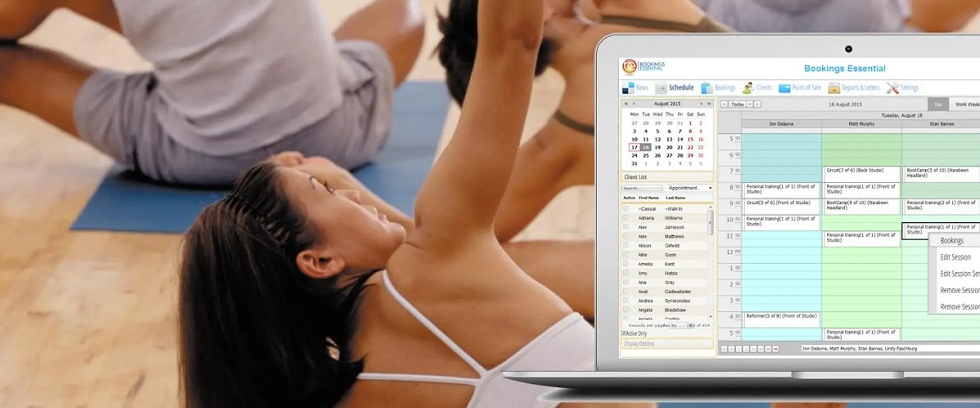980x408 pixels.
Task: Go to previous day in schedule
Action: point(724,104)
